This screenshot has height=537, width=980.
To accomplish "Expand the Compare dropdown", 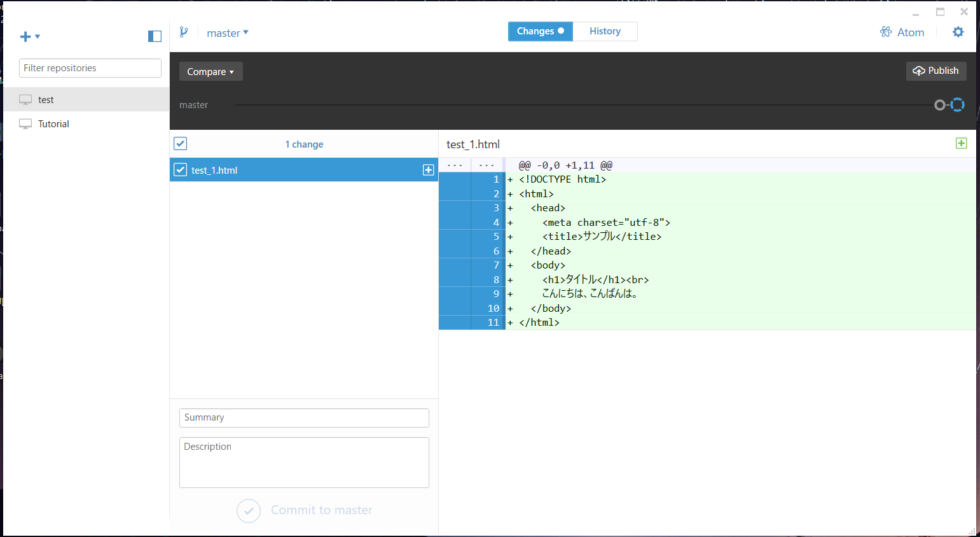I will click(210, 71).
